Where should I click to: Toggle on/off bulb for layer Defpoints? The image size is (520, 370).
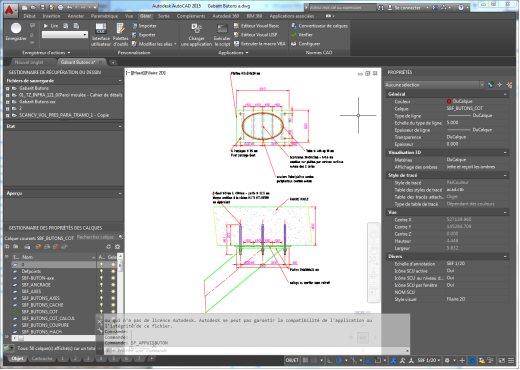tap(101, 271)
